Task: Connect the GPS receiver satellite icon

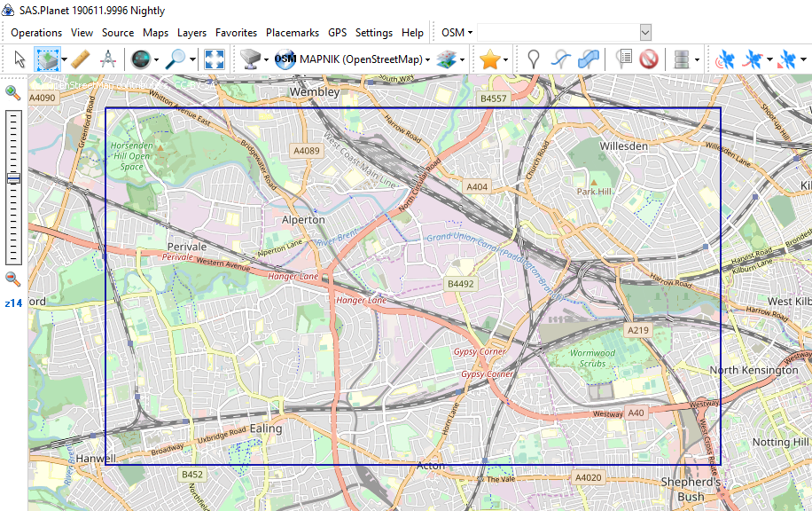Action: (725, 59)
